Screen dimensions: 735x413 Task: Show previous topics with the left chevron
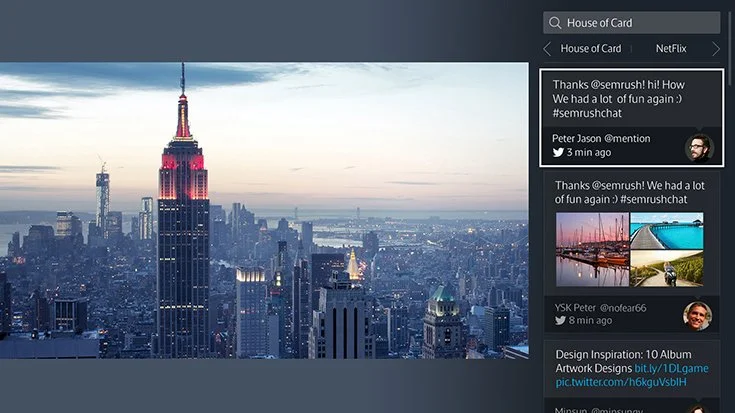coord(547,49)
